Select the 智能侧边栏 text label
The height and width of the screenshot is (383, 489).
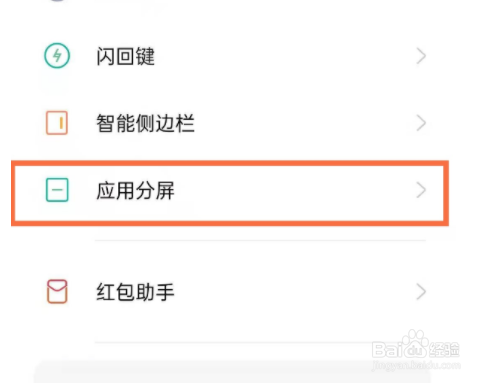click(145, 123)
